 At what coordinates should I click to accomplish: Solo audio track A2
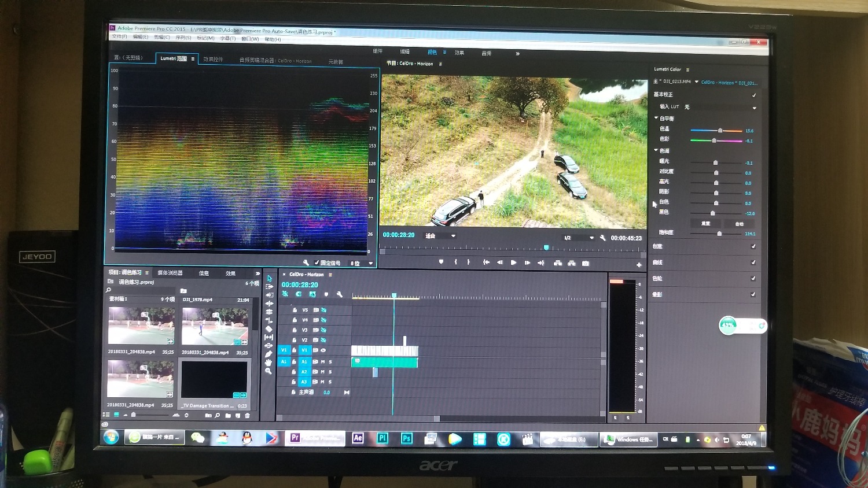[x=330, y=372]
